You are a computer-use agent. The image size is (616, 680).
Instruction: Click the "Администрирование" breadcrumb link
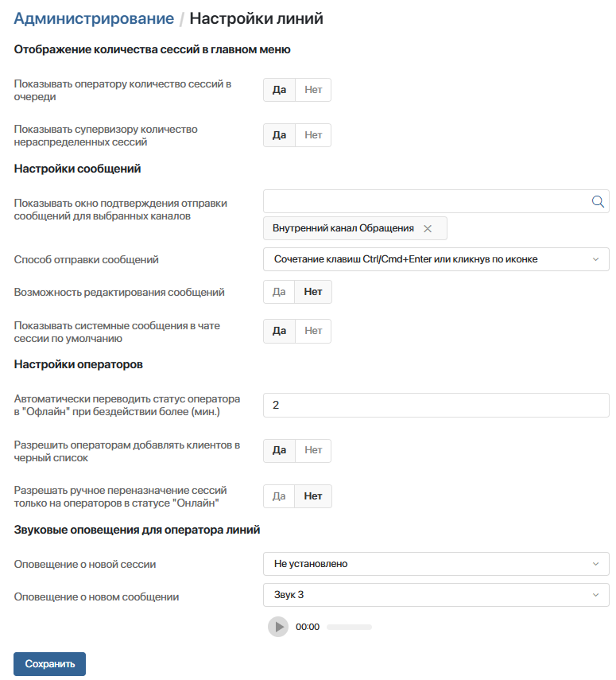click(x=88, y=17)
